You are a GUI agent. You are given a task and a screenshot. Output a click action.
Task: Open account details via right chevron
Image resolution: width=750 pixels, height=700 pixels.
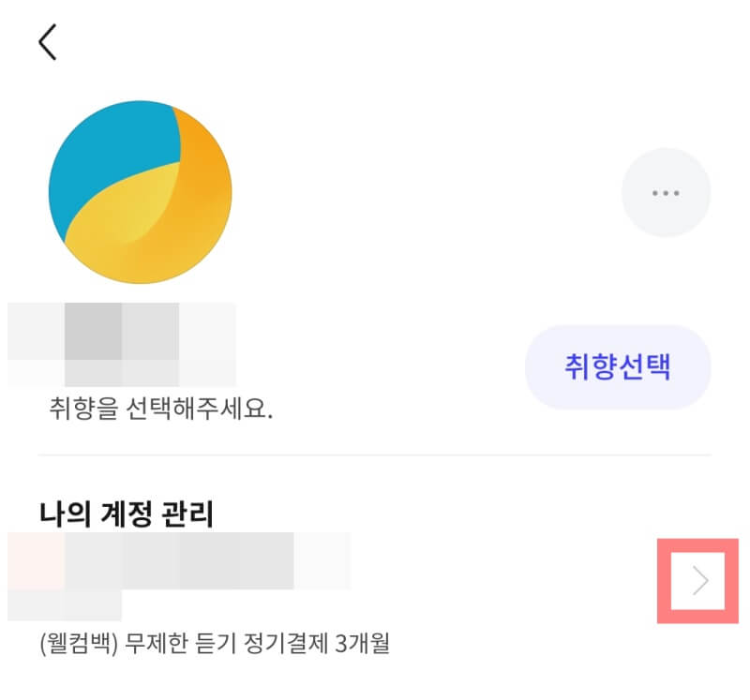click(x=700, y=580)
